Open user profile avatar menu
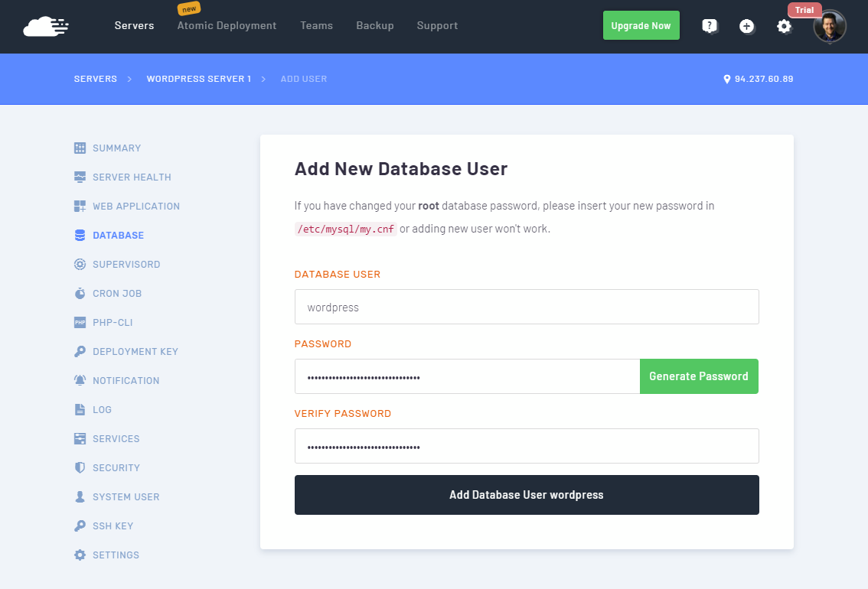 [830, 26]
